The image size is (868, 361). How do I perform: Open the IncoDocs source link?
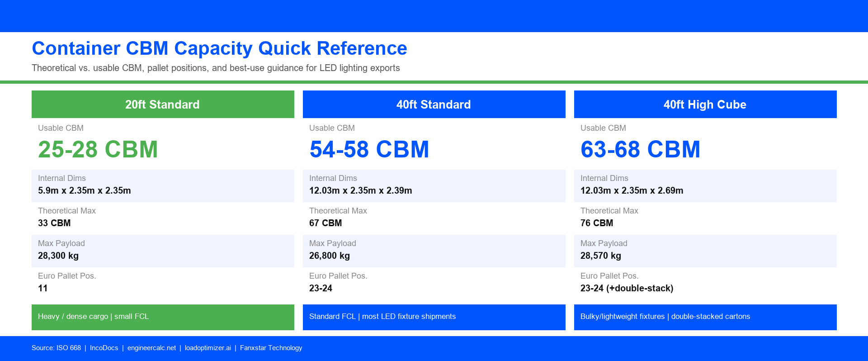point(104,348)
